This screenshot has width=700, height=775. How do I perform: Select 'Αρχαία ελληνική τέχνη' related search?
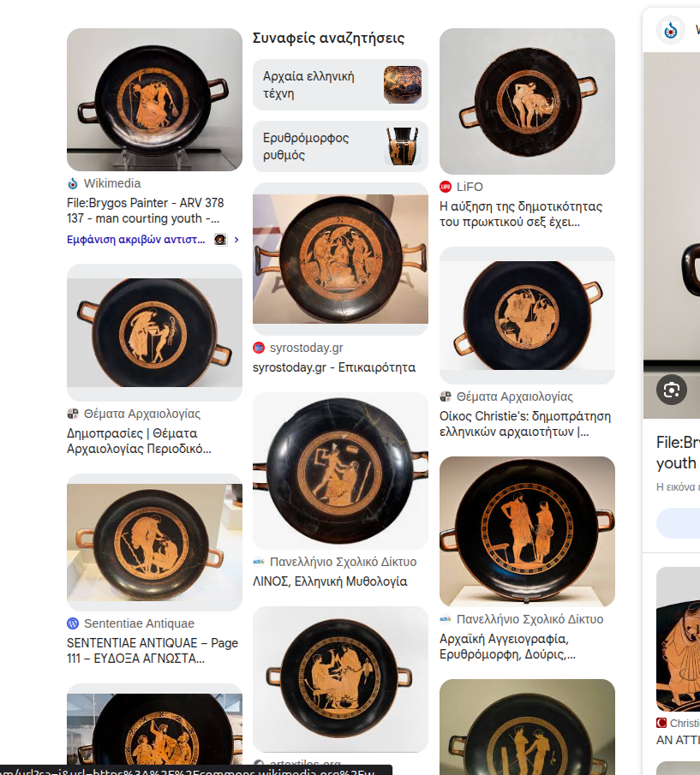pos(340,85)
